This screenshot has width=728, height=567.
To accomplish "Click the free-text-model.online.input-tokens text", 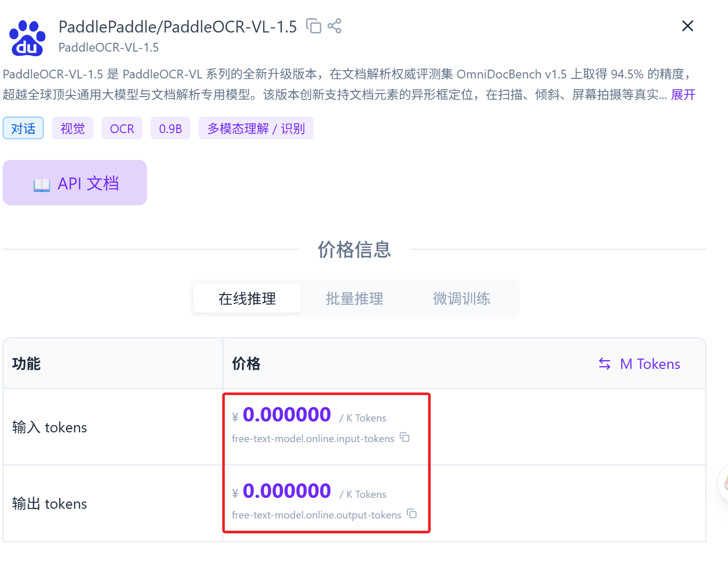I will [x=313, y=439].
